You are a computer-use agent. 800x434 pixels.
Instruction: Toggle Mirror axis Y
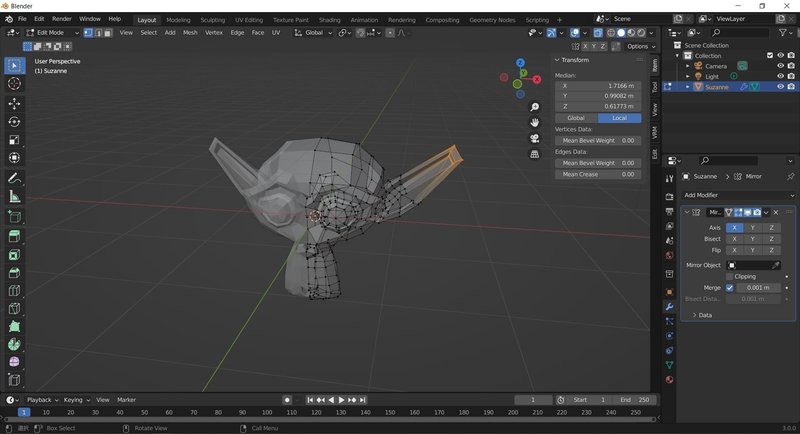click(753, 227)
